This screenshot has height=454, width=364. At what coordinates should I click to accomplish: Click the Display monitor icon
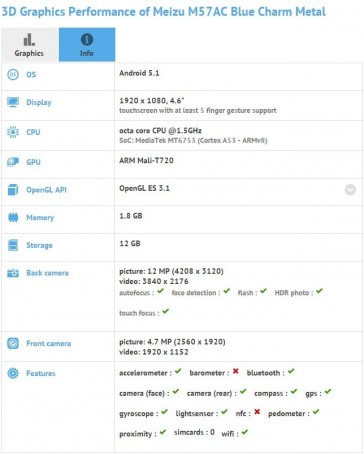coord(13,102)
